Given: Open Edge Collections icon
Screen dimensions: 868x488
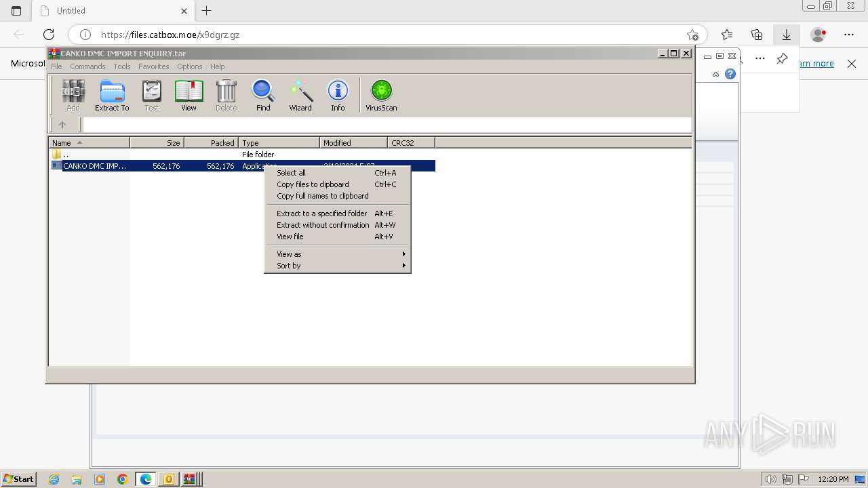Looking at the screenshot, I should pos(757,35).
